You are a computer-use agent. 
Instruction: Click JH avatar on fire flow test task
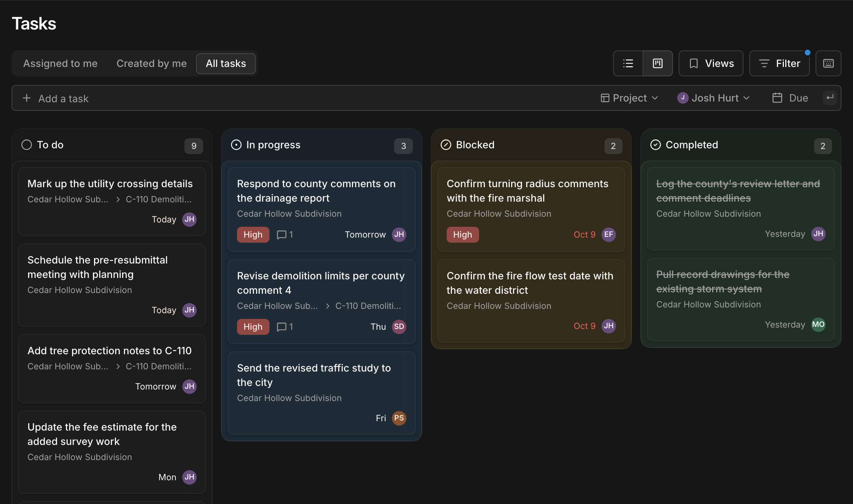pos(608,326)
